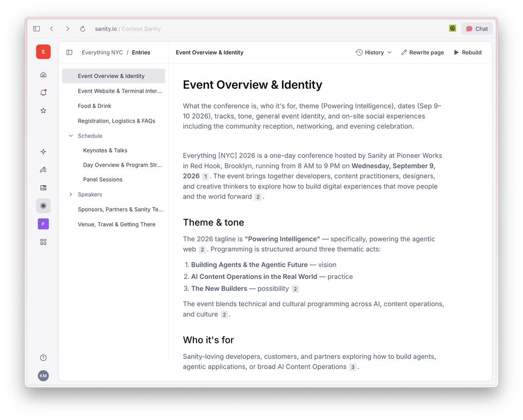Click citation 3 after 'AI Content Operations'
The image size is (523, 420).
point(352,367)
